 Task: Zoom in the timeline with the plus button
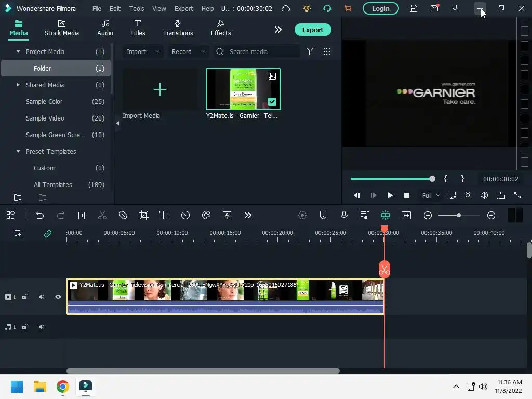coord(491,215)
